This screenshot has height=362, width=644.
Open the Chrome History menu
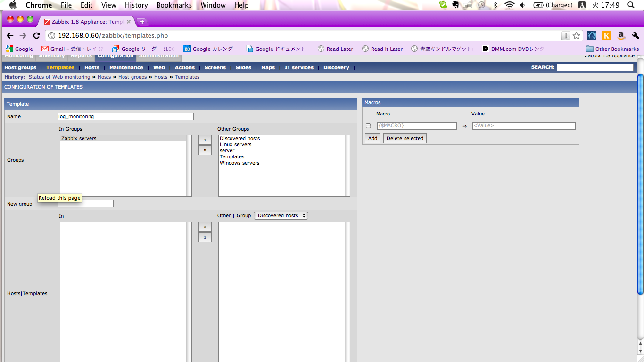[x=136, y=5]
